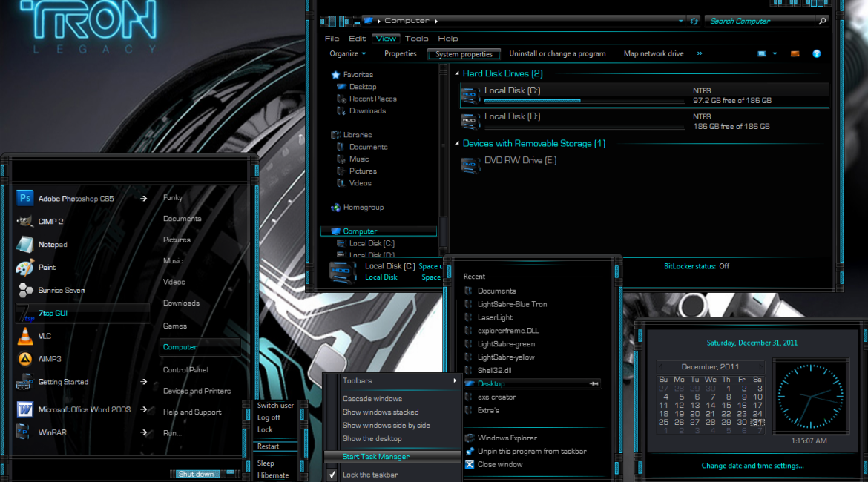868x482 pixels.
Task: Open GIMP 2 via its icon
Action: (x=25, y=222)
